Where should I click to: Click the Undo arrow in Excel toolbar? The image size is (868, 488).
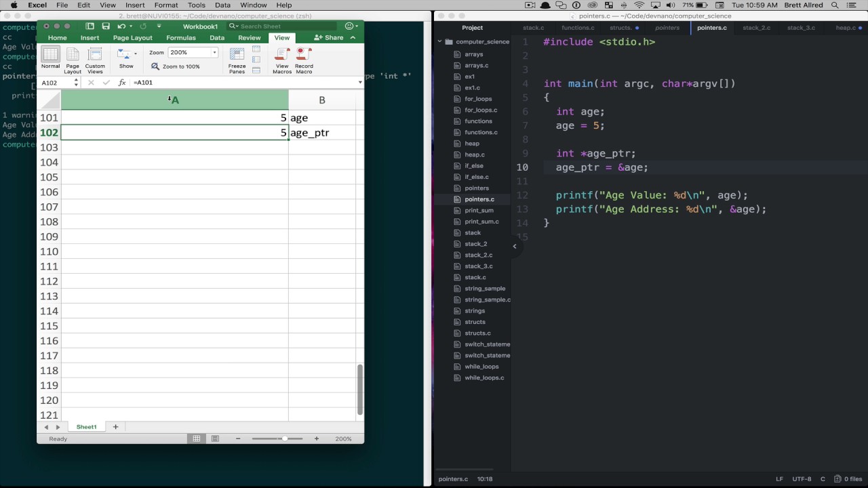[121, 26]
